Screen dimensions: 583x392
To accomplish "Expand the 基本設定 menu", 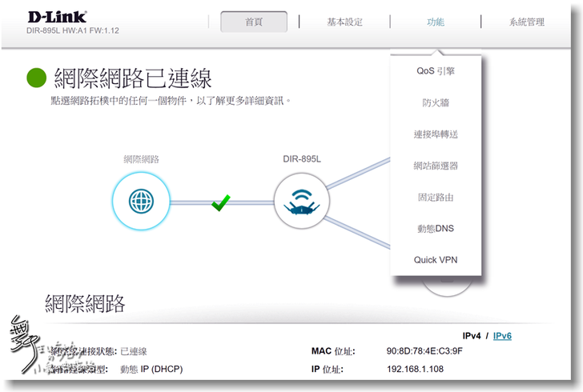I will [x=344, y=22].
